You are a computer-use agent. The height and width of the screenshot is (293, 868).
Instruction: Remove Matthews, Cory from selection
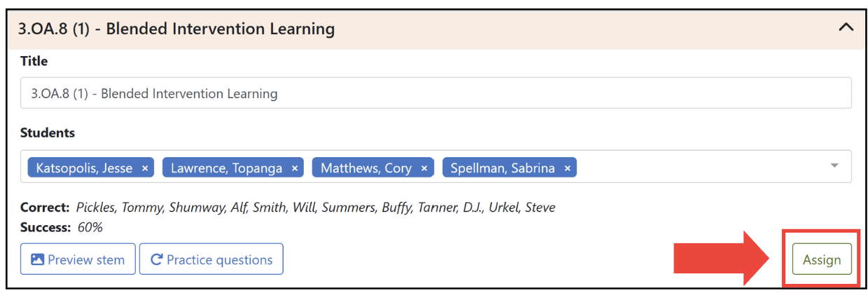tap(424, 168)
